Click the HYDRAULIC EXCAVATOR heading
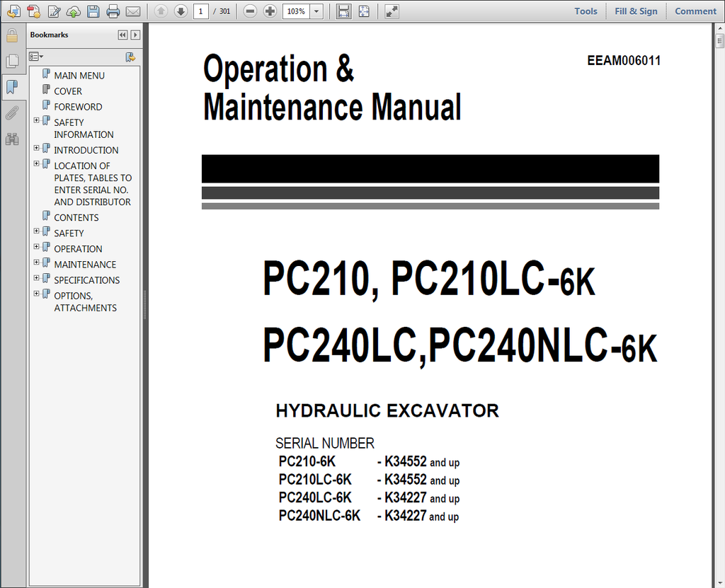 pos(387,410)
